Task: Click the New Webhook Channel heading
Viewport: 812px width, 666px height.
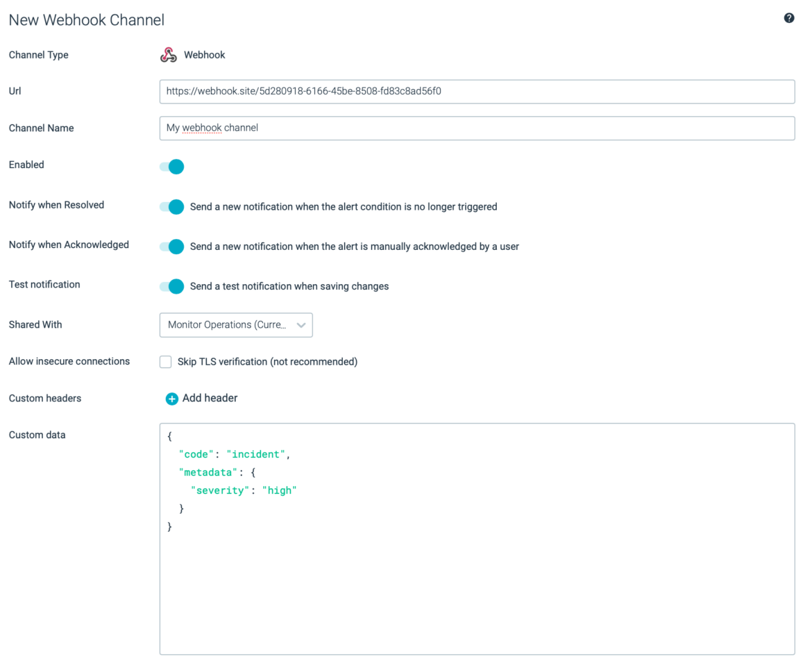Action: pyautogui.click(x=86, y=19)
